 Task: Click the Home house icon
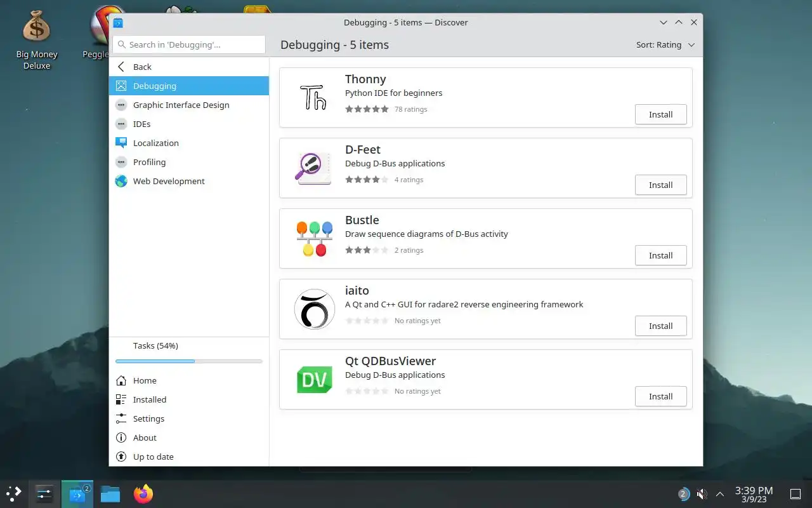(121, 380)
